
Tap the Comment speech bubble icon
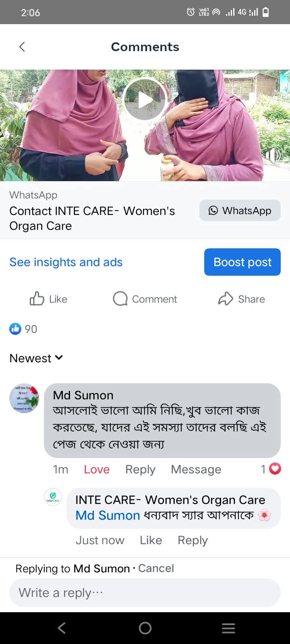[120, 299]
